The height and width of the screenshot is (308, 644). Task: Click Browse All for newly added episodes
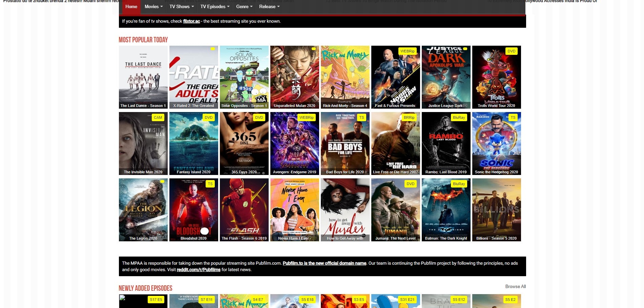515,286
